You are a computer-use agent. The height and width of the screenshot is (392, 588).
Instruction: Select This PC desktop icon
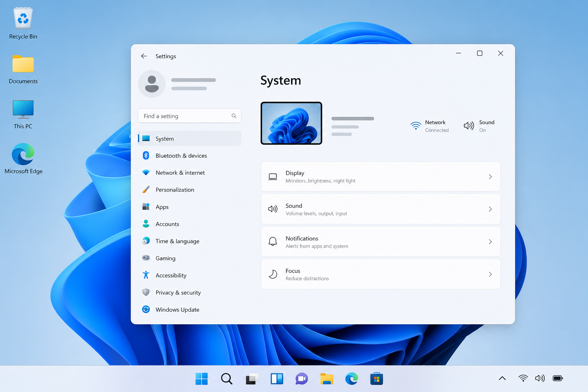[23, 114]
